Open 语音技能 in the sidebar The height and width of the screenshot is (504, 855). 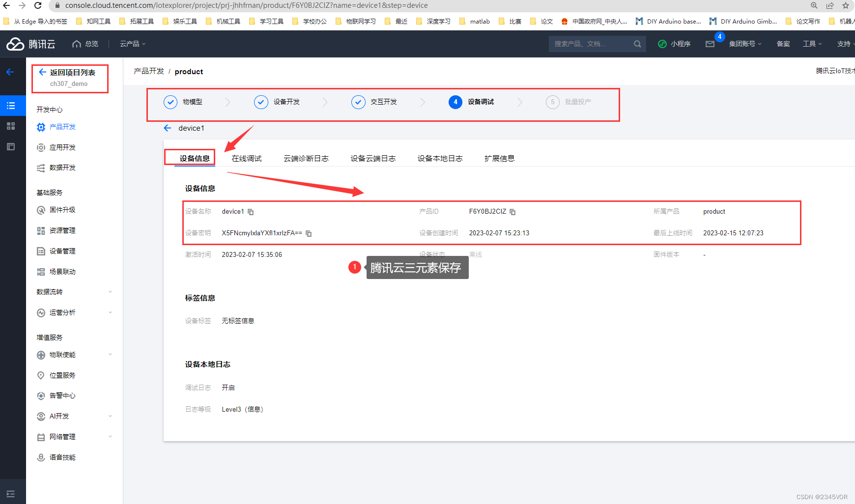62,457
